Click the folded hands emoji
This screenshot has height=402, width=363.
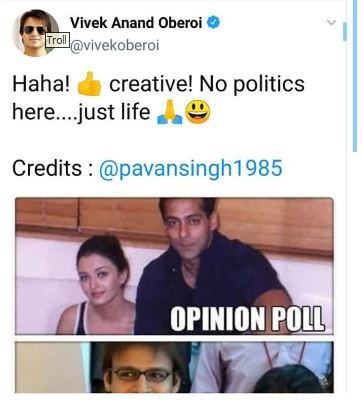[170, 112]
